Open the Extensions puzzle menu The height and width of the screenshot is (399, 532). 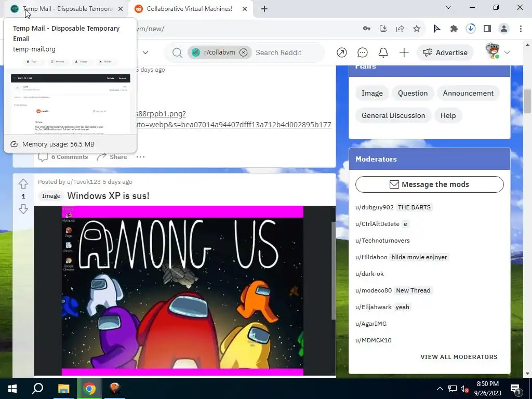pyautogui.click(x=454, y=29)
